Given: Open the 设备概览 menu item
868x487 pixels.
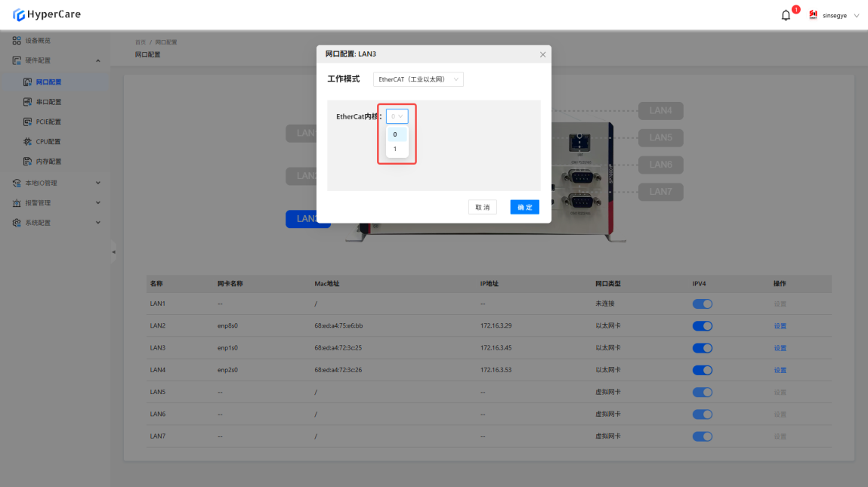Looking at the screenshot, I should point(38,41).
